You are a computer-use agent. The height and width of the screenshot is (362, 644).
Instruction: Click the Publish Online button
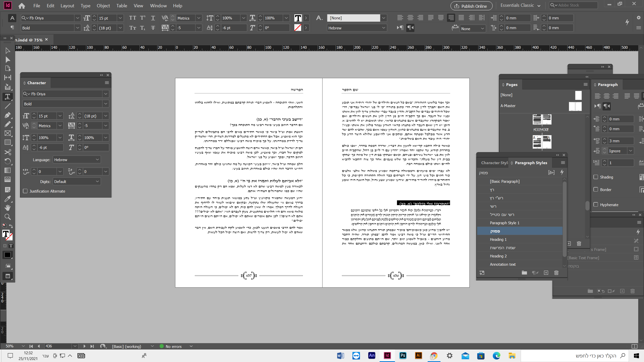click(471, 6)
